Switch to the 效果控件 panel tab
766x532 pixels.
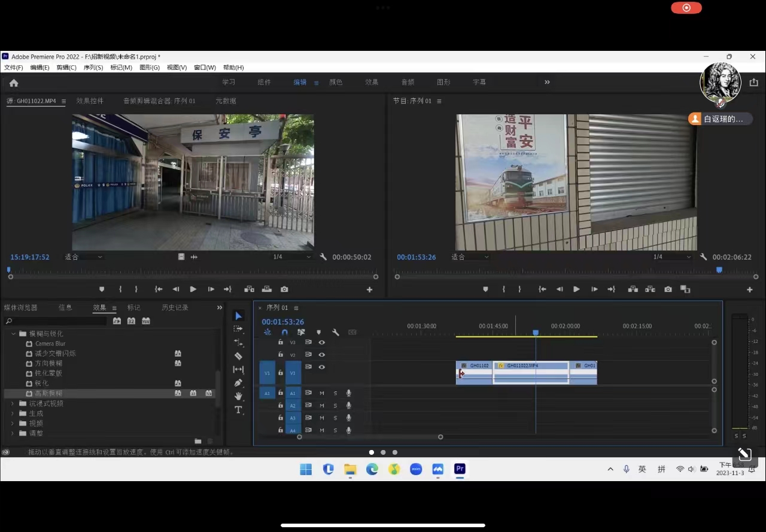click(90, 101)
